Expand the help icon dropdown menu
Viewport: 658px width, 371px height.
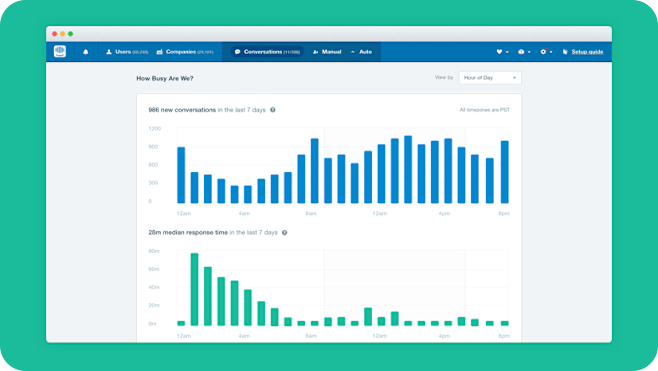(524, 52)
